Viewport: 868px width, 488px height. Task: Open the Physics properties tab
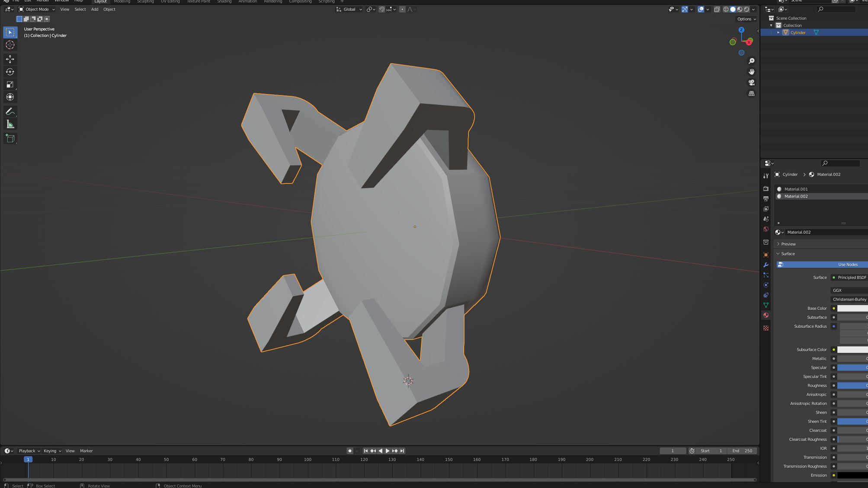[766, 285]
